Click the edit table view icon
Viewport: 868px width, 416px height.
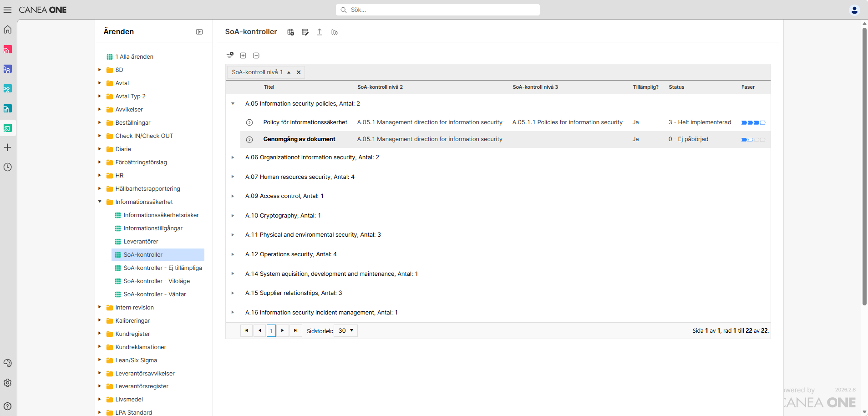[x=305, y=32]
